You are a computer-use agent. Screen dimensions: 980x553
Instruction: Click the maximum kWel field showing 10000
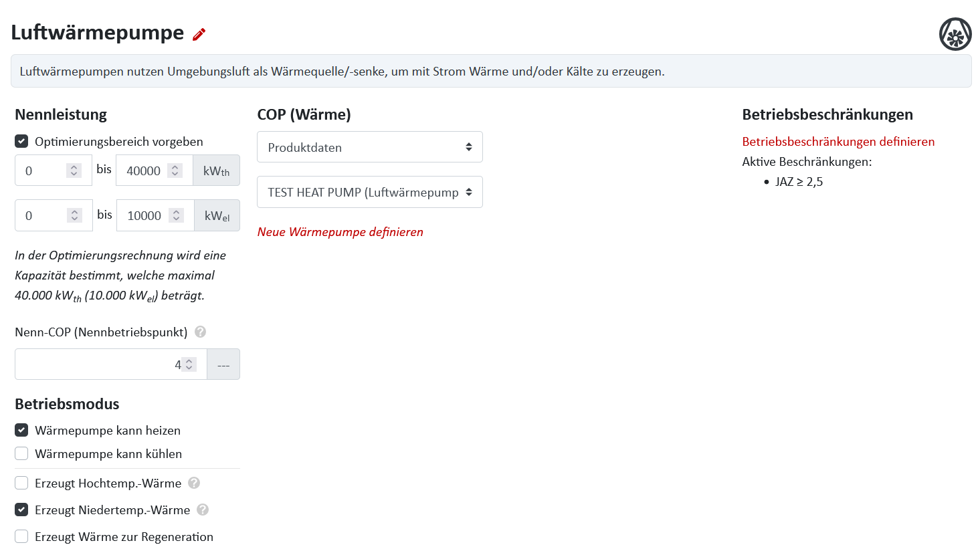[155, 215]
